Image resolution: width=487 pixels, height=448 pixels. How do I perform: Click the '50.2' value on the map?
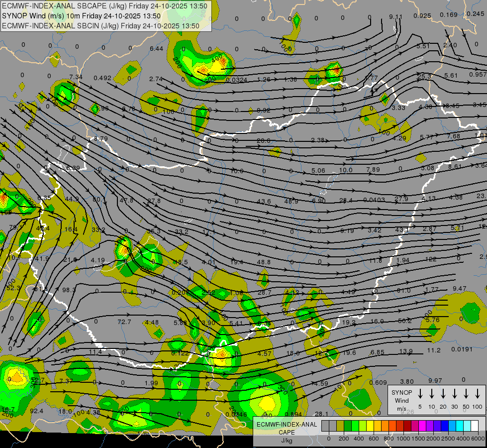[405, 321]
